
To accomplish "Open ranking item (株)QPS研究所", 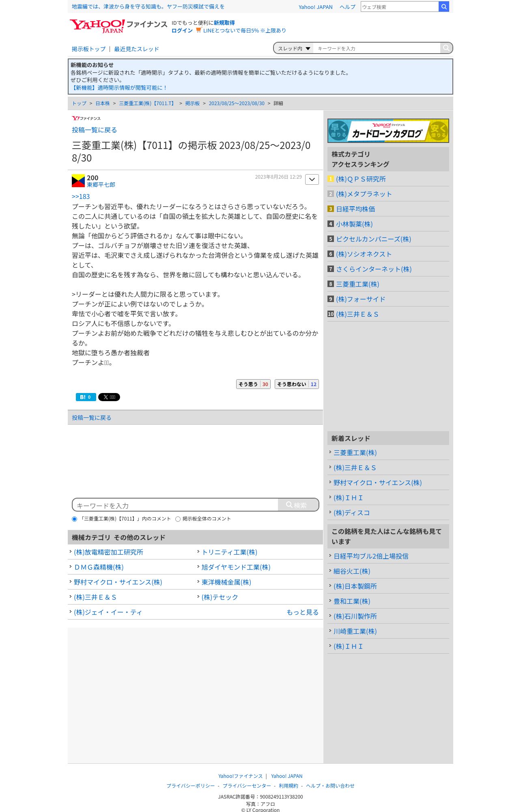I will (x=361, y=179).
